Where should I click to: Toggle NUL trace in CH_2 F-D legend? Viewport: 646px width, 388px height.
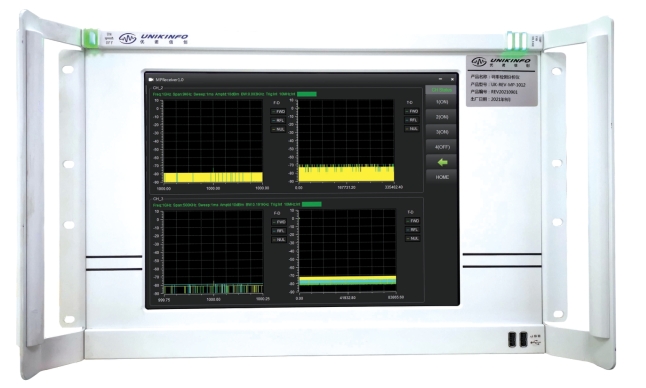(x=279, y=129)
